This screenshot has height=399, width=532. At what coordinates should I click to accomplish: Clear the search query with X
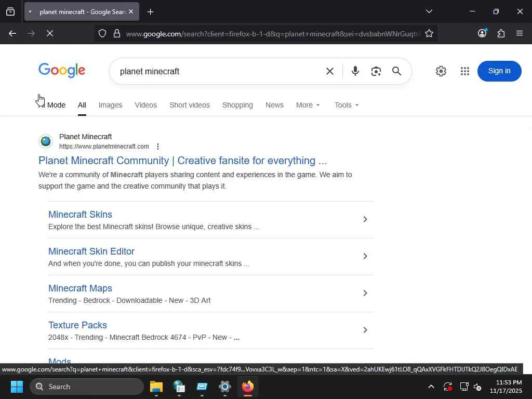[x=329, y=71]
